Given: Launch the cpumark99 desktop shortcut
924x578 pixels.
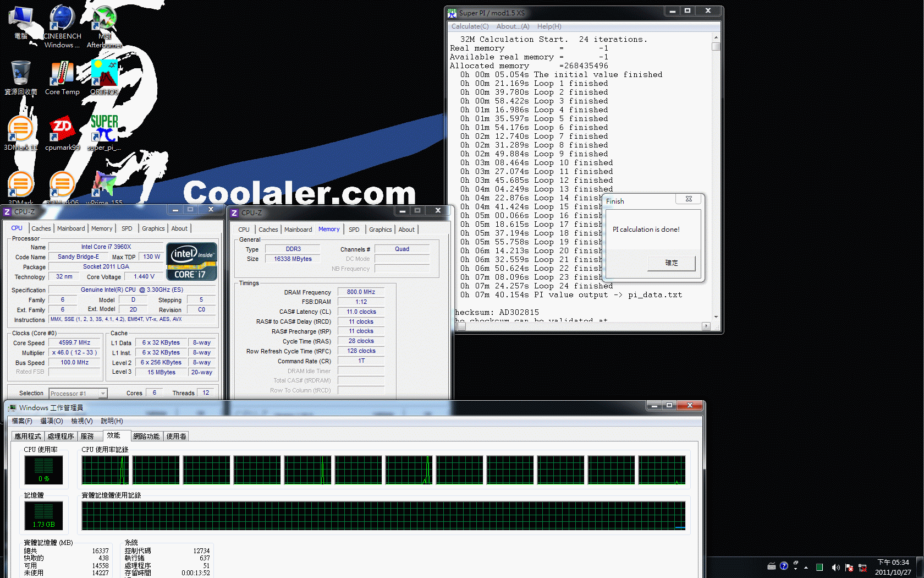Looking at the screenshot, I should click(x=62, y=133).
